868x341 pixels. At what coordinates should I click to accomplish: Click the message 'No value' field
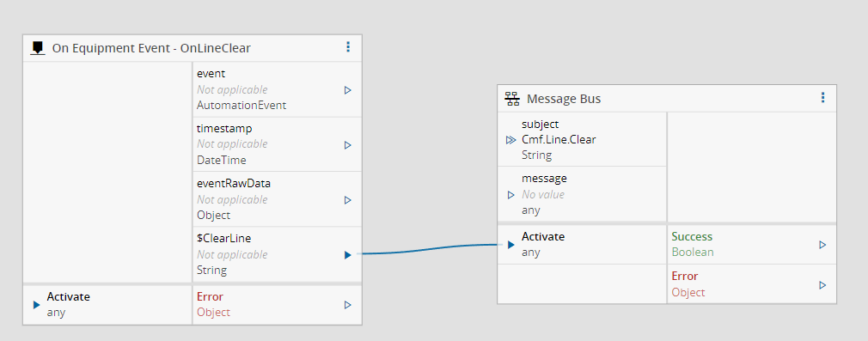point(543,195)
